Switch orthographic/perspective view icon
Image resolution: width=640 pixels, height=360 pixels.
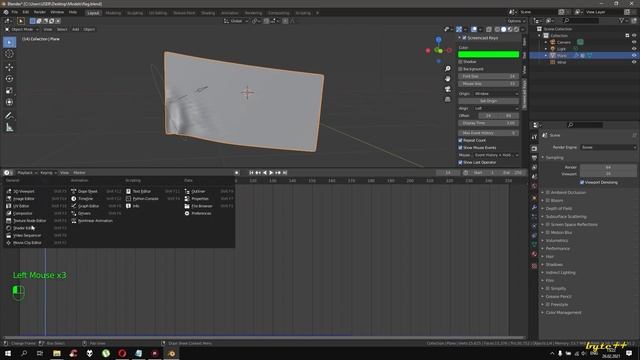[448, 99]
